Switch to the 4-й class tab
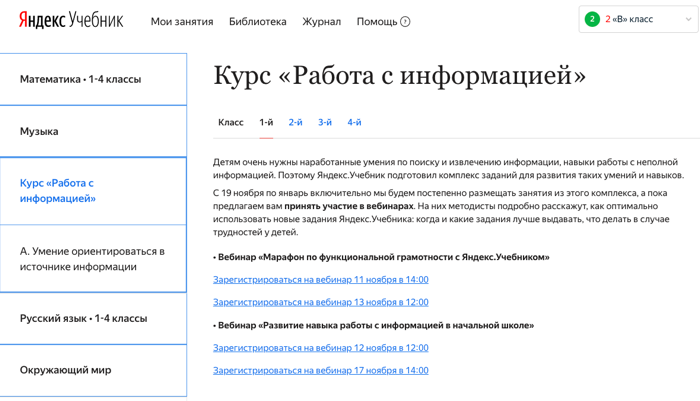This screenshot has height=401, width=700. (354, 122)
